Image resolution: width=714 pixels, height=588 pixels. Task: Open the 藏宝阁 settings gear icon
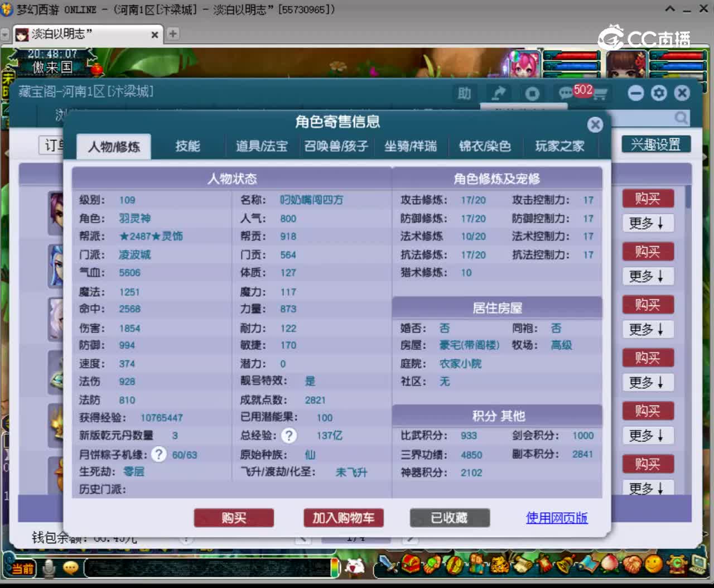point(659,93)
